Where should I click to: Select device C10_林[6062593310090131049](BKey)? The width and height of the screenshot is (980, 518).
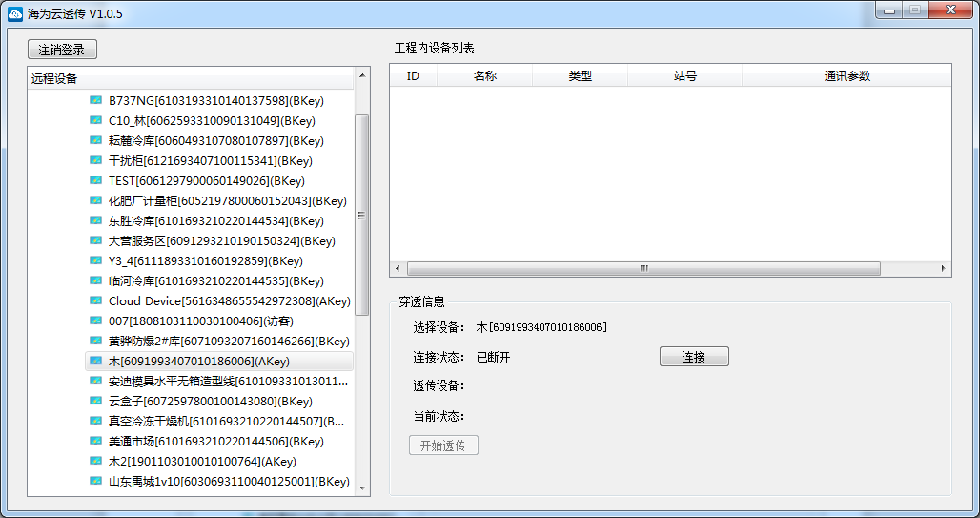(x=212, y=121)
